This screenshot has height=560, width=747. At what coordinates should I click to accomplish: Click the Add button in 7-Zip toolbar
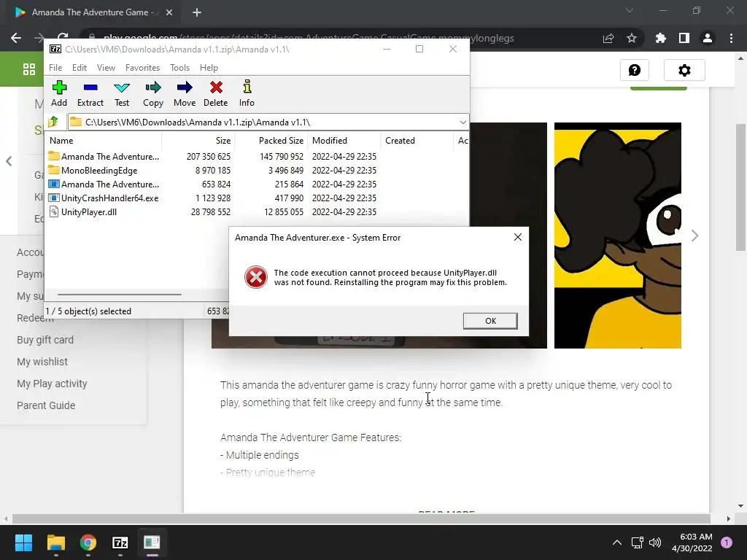pyautogui.click(x=59, y=94)
